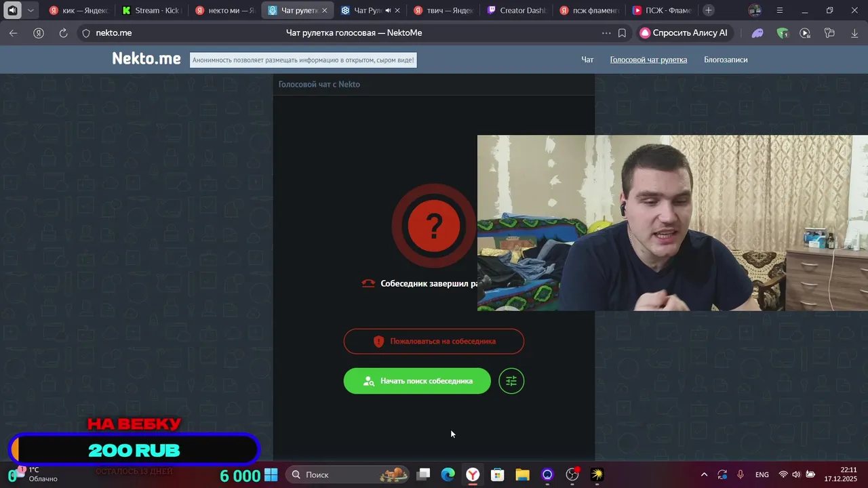
Task: Switch to the 'псж фламенго' tab
Action: (590, 10)
